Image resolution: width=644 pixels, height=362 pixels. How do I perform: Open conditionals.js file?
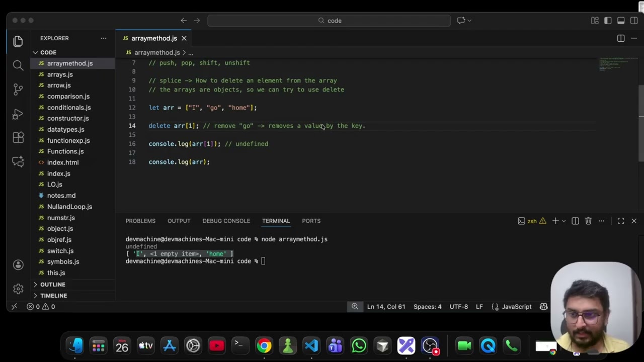pyautogui.click(x=69, y=108)
